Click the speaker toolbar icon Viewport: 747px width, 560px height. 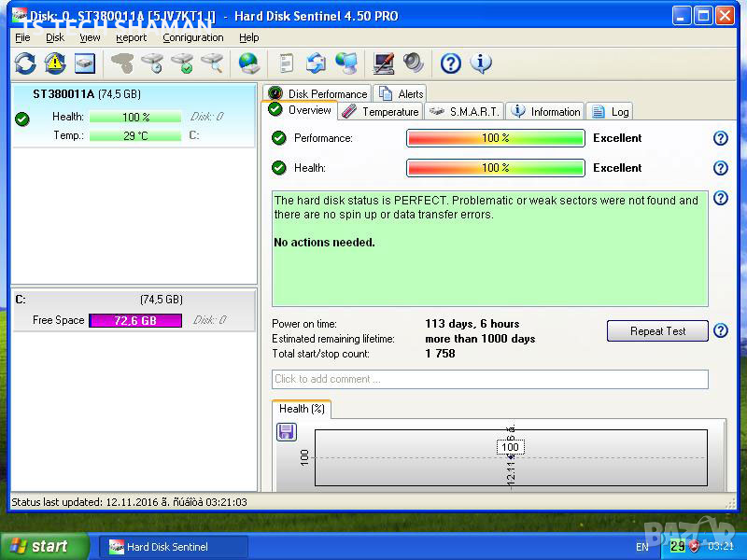click(414, 63)
